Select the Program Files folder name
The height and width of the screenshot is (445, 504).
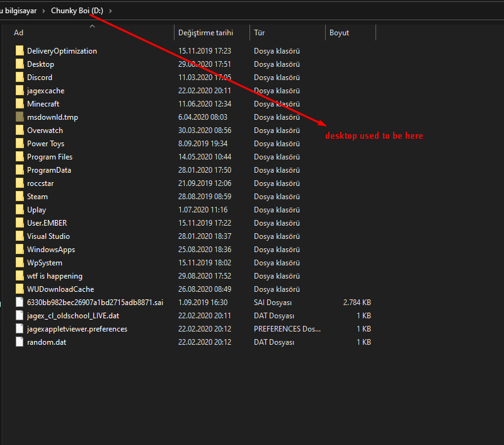[x=50, y=157]
